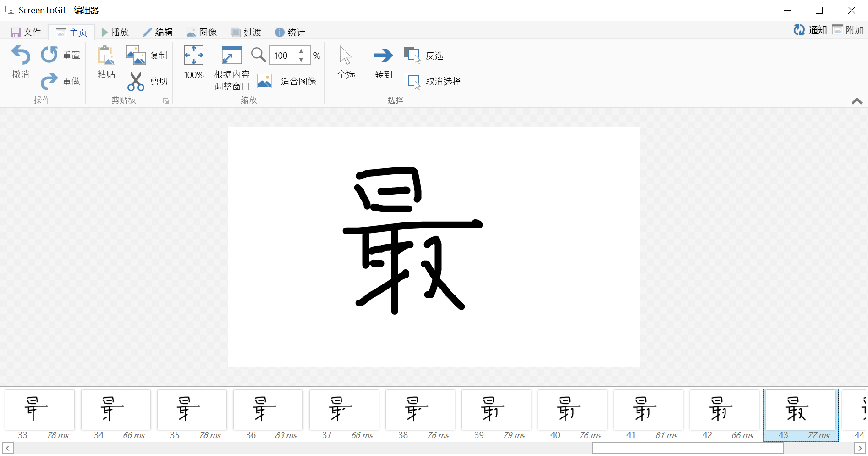Image resolution: width=868 pixels, height=456 pixels.
Task: Click the frame list scrollbar thumb
Action: (687, 448)
